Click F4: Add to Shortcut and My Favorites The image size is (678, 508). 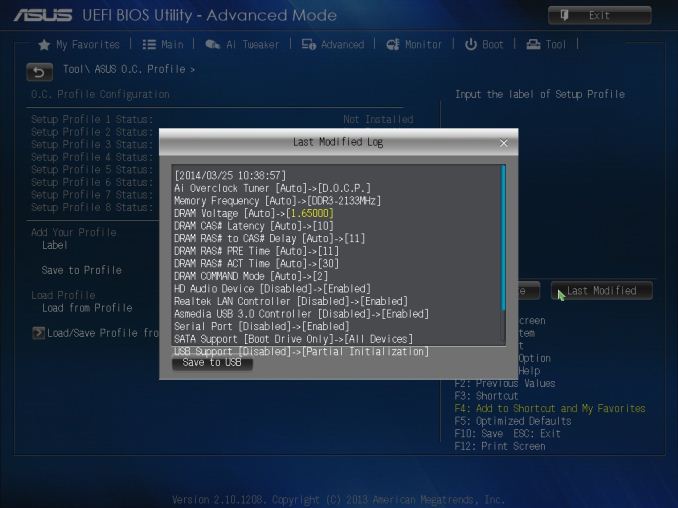[550, 409]
